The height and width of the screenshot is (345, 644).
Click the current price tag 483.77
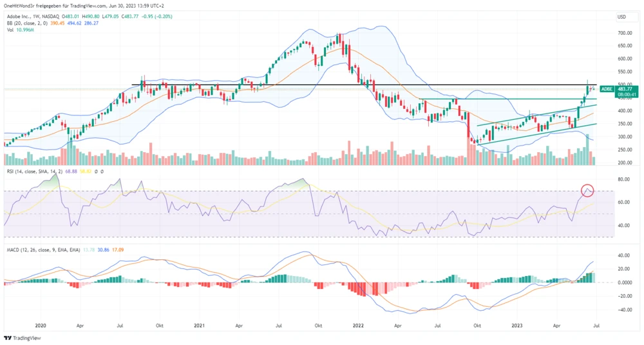click(623, 89)
